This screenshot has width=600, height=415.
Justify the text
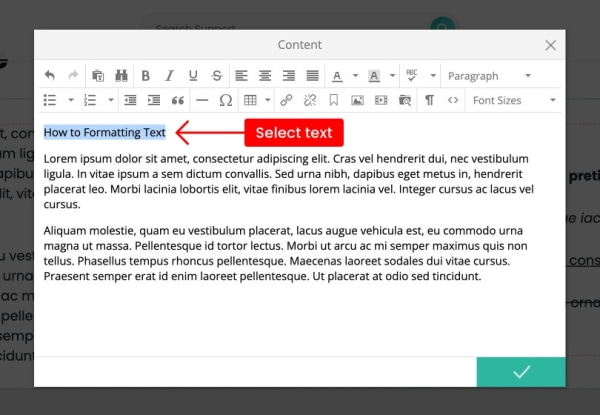[x=313, y=76]
